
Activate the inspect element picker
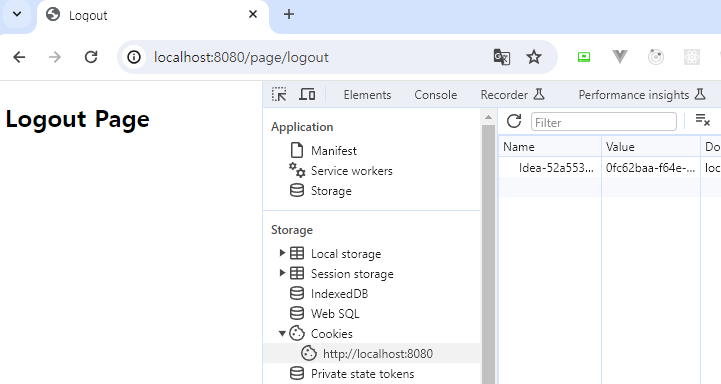279,94
